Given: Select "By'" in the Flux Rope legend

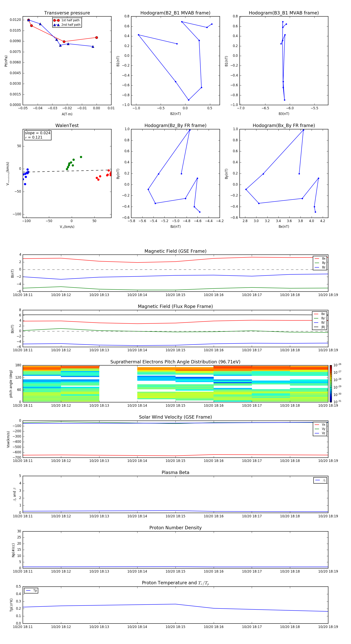Looking at the screenshot, I should click(320, 318).
